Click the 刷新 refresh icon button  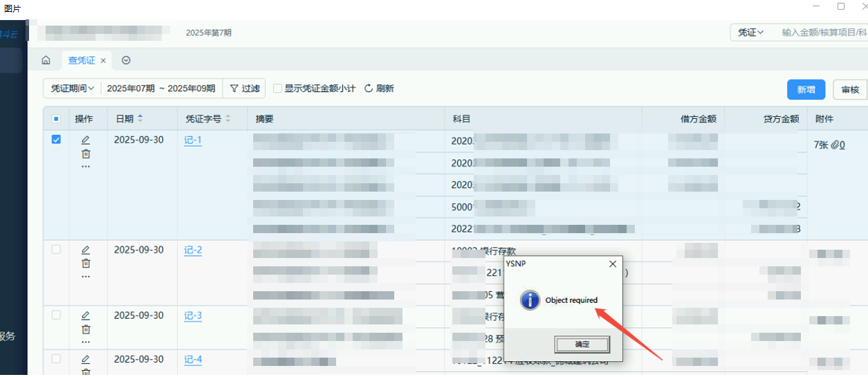[379, 89]
